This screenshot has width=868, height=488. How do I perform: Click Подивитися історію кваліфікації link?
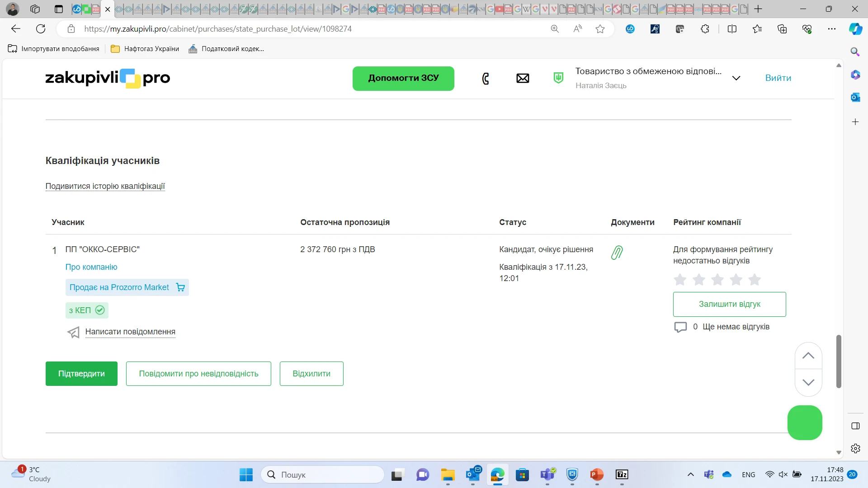pos(105,186)
